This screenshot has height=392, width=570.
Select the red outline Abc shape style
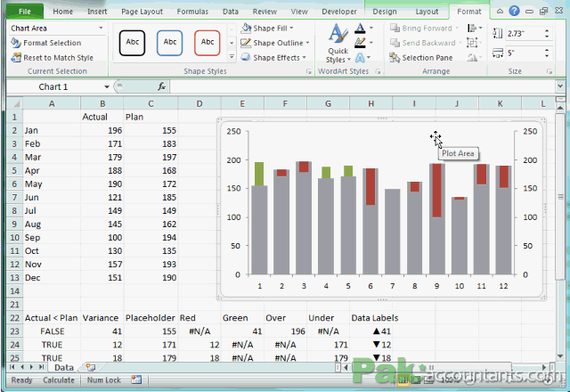pyautogui.click(x=208, y=43)
